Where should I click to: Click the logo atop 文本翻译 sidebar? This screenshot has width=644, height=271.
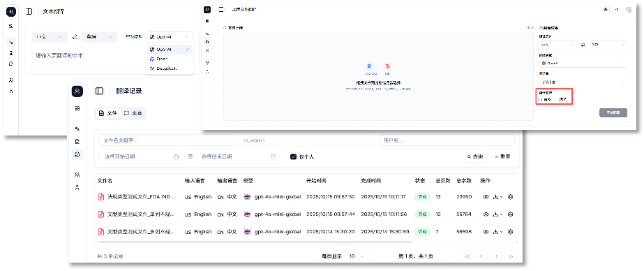click(x=11, y=11)
